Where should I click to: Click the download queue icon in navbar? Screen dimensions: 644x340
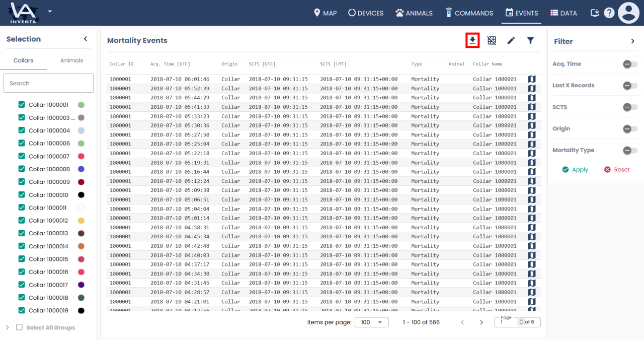[x=595, y=13]
